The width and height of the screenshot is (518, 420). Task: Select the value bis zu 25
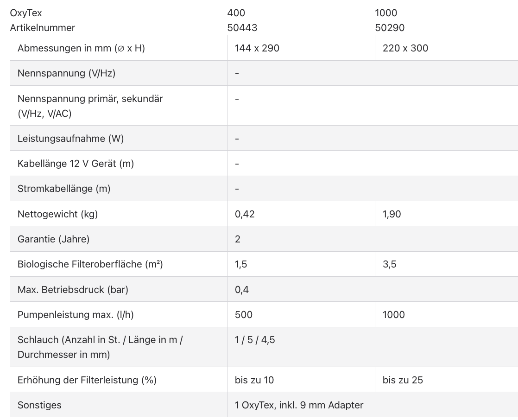coord(403,380)
